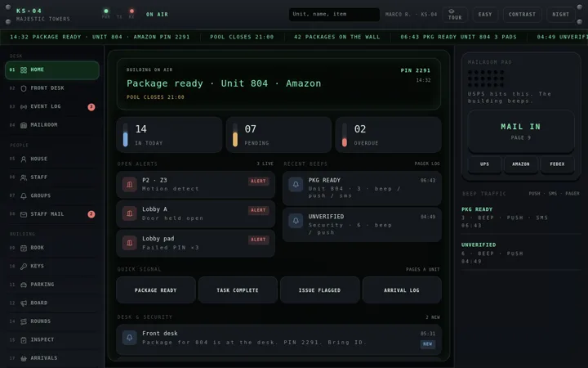
Task: Click the Lobby pad alert door icon
Action: [129, 243]
